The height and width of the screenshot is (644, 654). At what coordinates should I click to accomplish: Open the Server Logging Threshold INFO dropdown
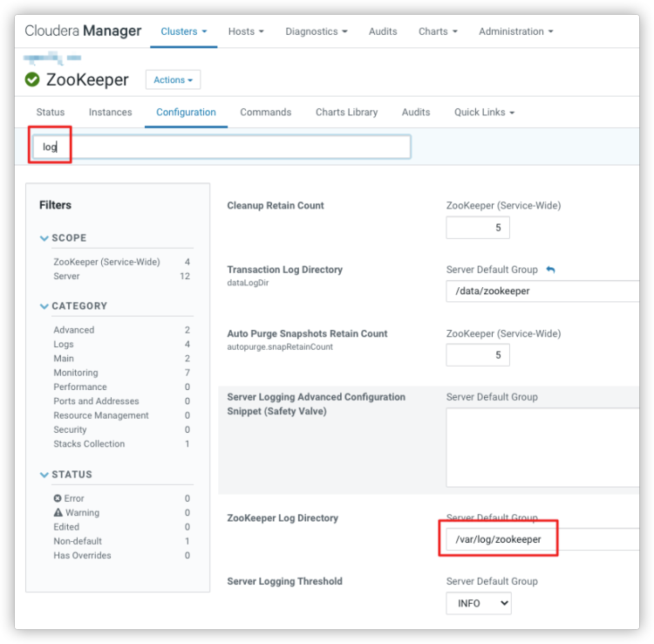tap(479, 603)
